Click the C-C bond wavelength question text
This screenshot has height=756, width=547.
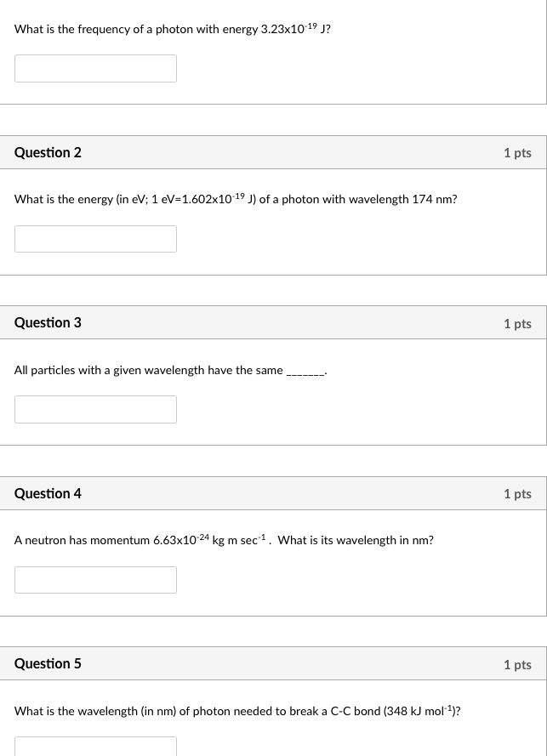[x=237, y=711]
